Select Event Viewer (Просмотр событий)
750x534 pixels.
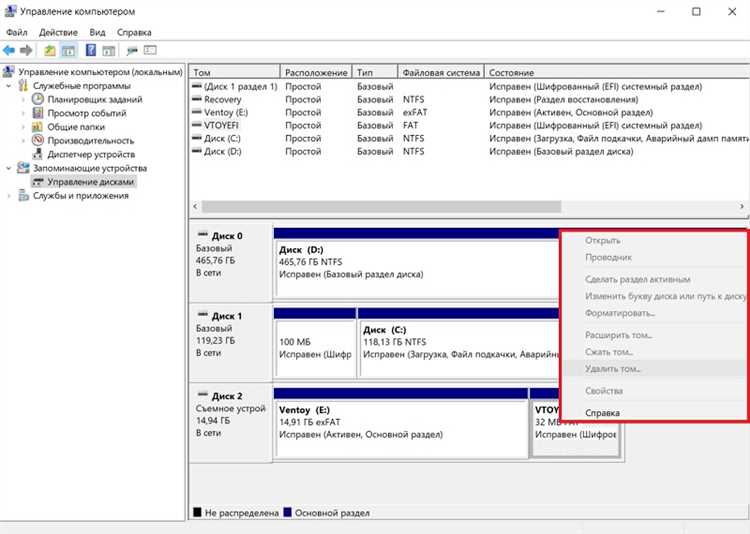coord(87,113)
